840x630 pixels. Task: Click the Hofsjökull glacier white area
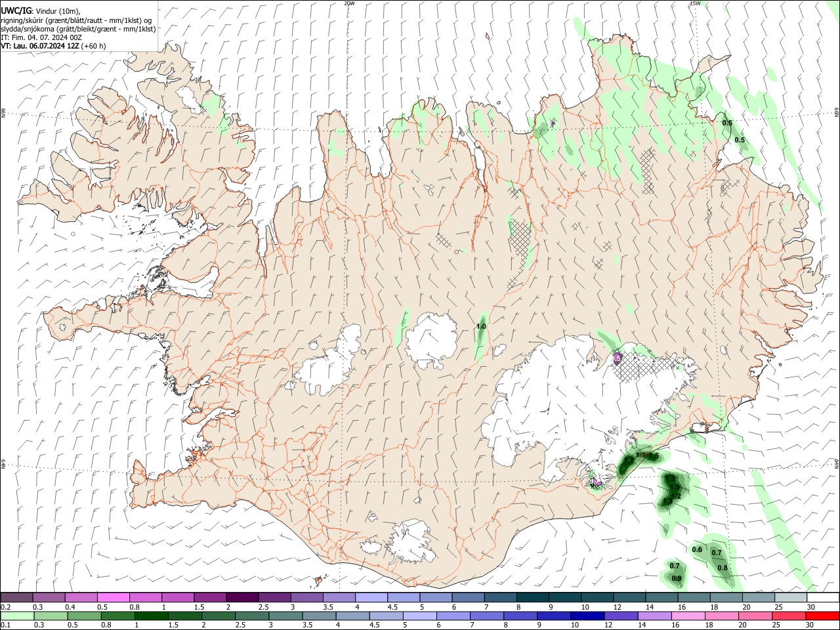(x=431, y=340)
